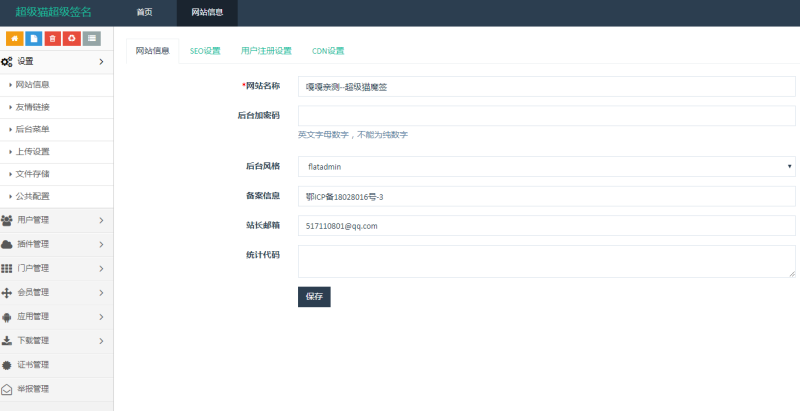The image size is (800, 411).
Task: Collapse the 设置 menu chevron
Action: (x=101, y=62)
